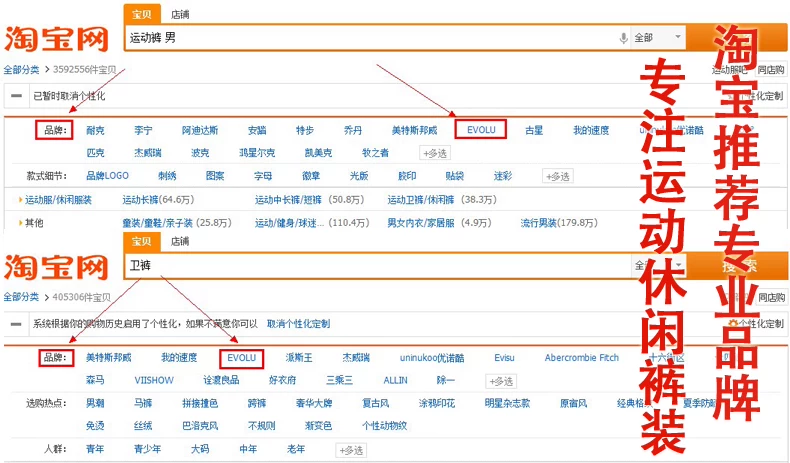Select the 男潮 shopping hotspot

click(95, 404)
